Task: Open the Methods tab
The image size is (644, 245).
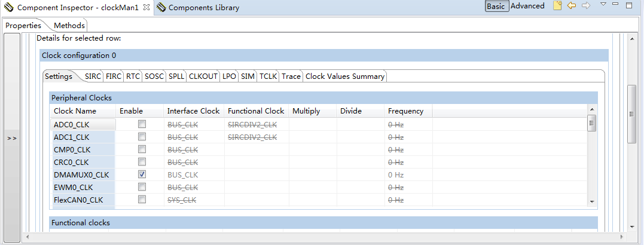Action: 69,26
